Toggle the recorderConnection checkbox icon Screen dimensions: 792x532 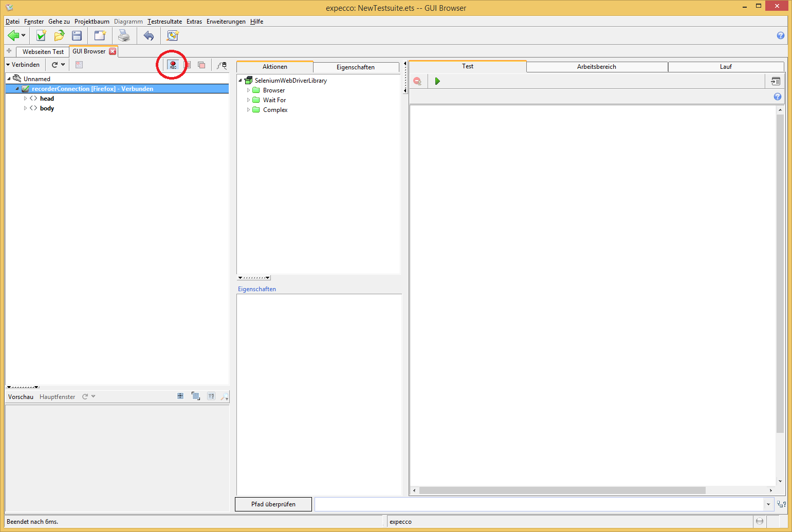tap(25, 89)
